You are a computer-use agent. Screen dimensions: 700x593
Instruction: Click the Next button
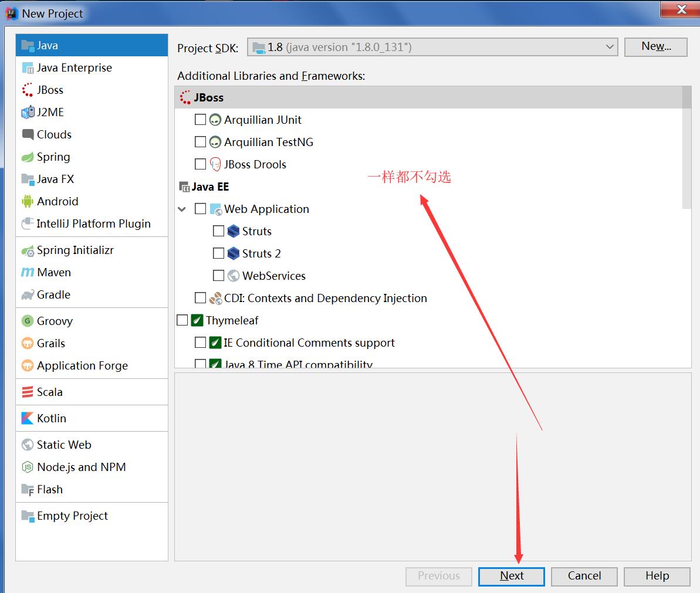pos(511,576)
